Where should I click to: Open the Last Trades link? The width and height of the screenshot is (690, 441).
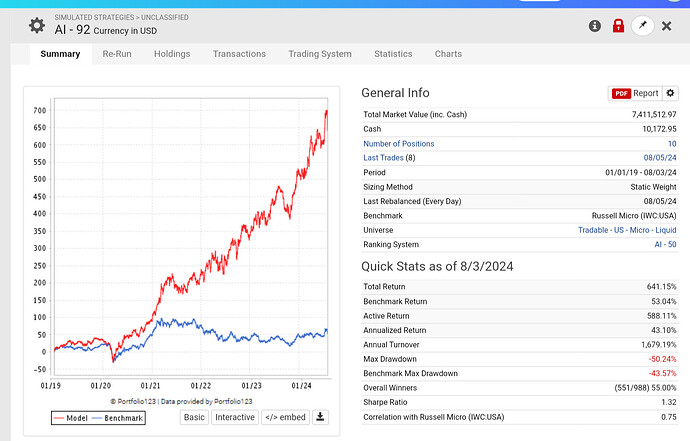point(383,158)
